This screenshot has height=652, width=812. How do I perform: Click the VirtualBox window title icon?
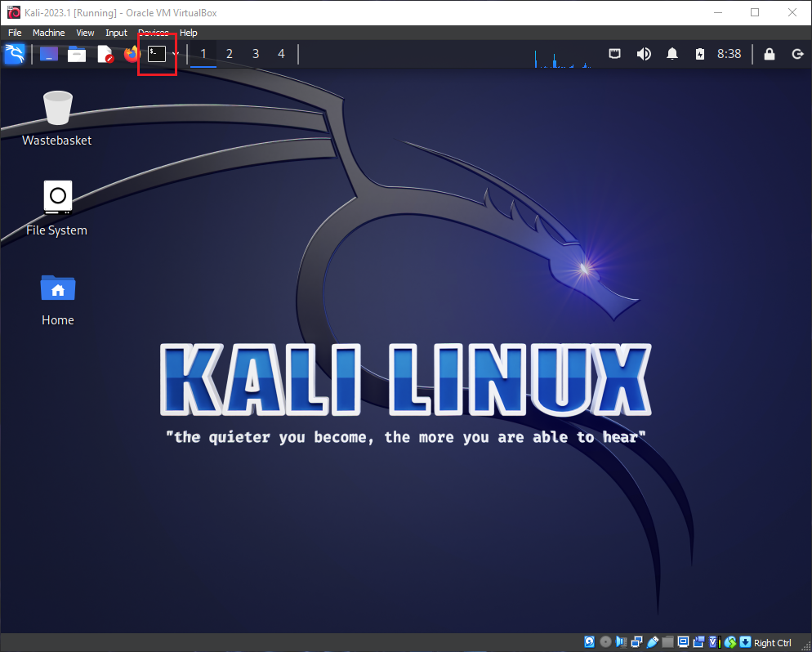[x=14, y=12]
